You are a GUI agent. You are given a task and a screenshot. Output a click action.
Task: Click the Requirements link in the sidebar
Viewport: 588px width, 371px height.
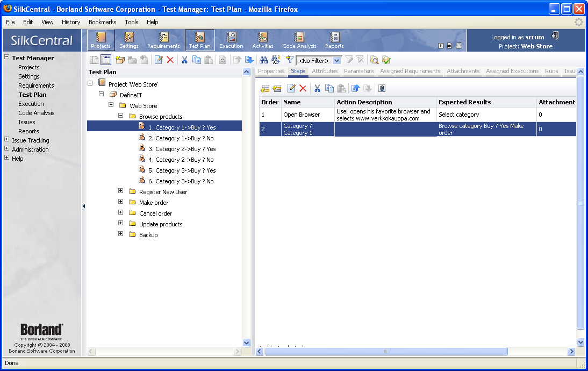click(36, 85)
